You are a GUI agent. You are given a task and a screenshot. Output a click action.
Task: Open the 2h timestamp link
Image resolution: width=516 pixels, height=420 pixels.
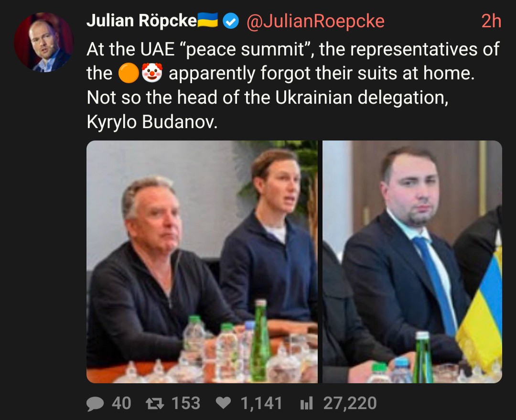pyautogui.click(x=491, y=21)
